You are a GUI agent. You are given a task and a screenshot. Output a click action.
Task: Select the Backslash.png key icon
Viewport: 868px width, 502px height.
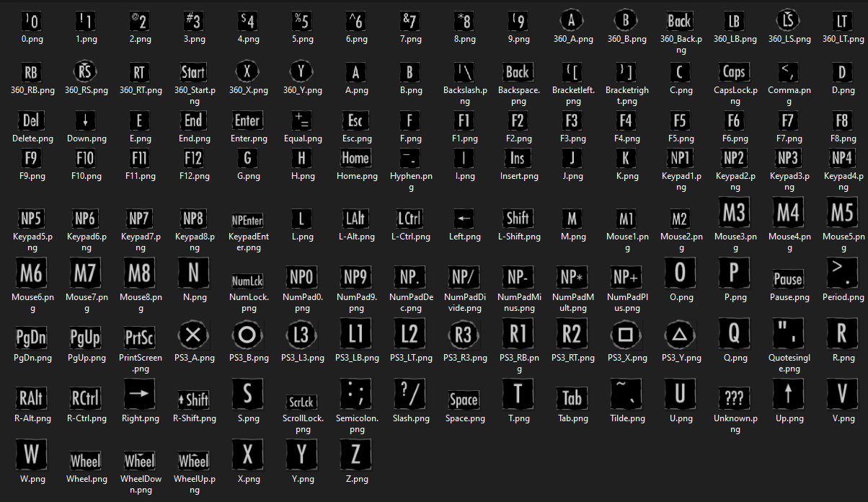465,72
